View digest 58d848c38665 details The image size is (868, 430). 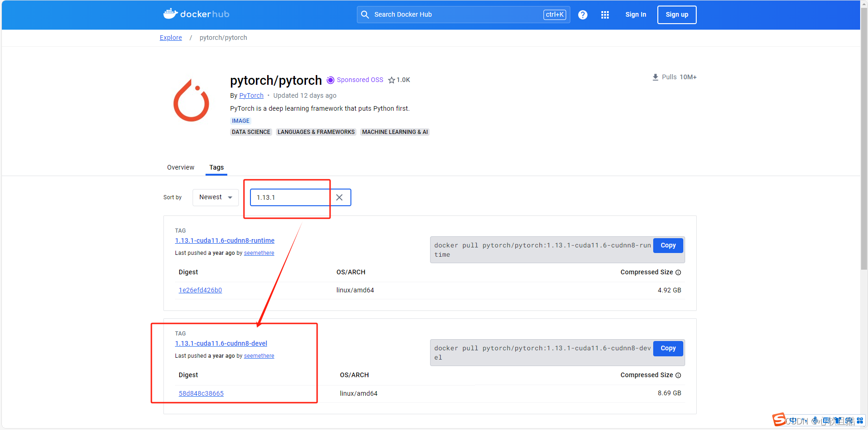click(201, 393)
